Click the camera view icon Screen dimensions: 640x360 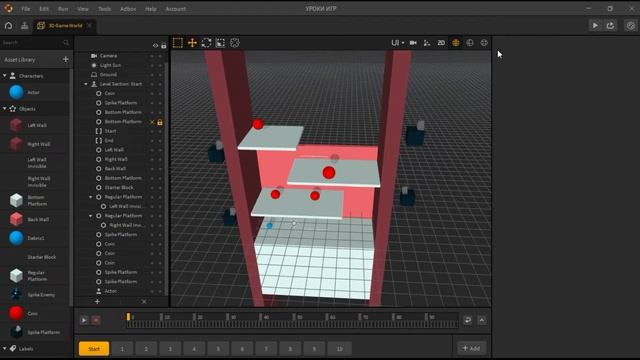413,43
